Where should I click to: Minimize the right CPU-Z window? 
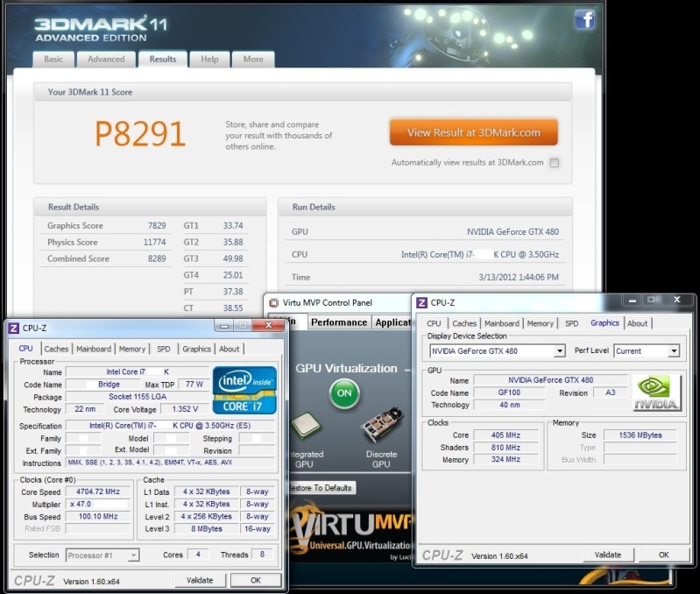(633, 301)
